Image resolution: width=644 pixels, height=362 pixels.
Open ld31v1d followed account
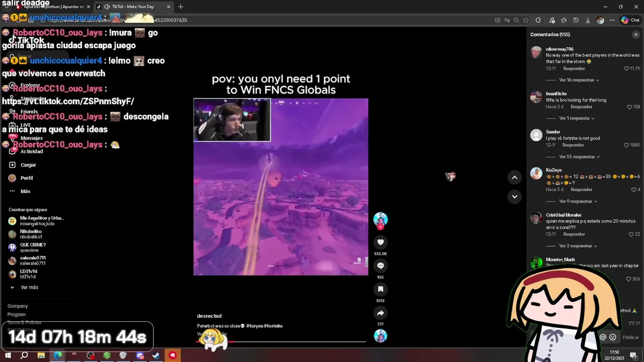tap(23, 274)
